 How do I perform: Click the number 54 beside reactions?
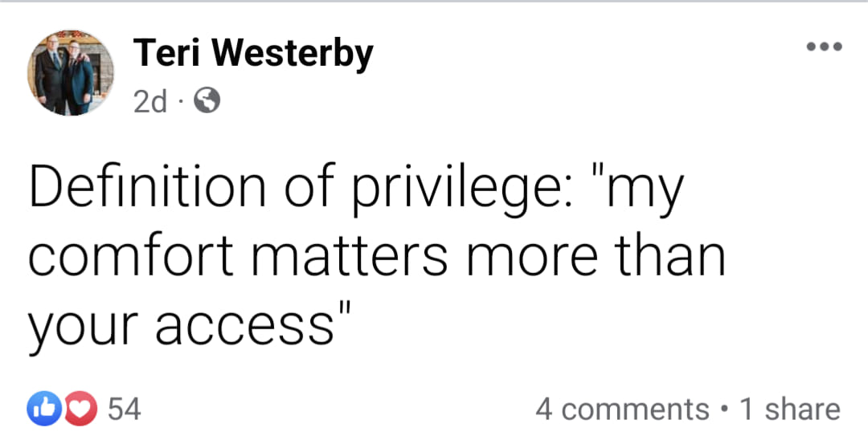click(x=124, y=409)
